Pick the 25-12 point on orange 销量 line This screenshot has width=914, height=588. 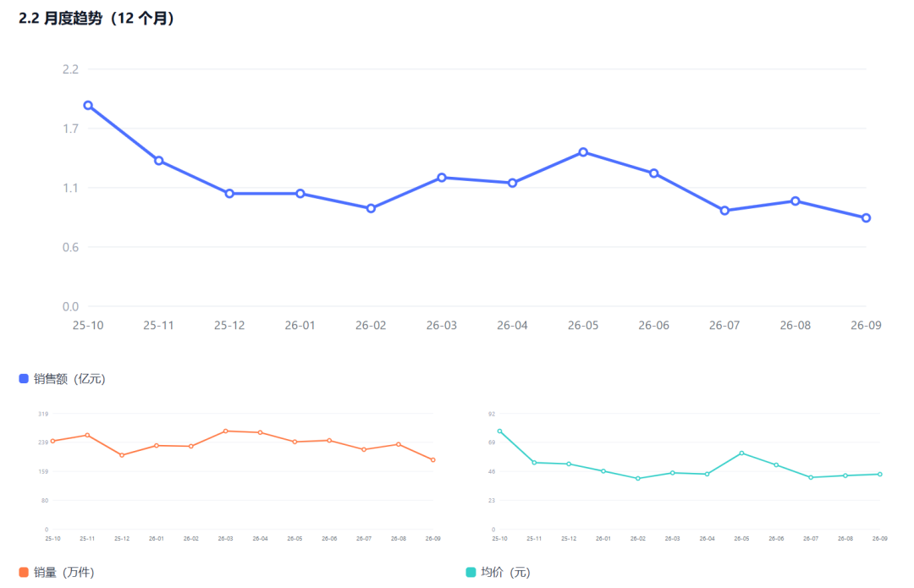(x=122, y=455)
